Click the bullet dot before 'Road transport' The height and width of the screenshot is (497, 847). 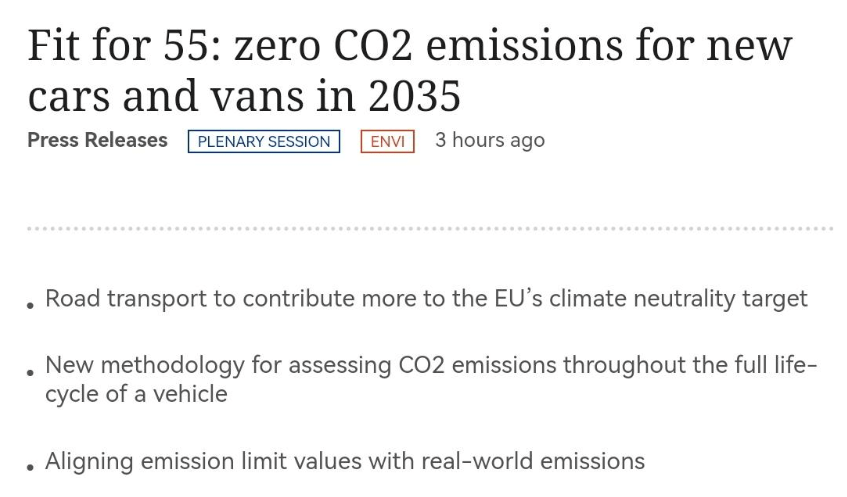click(x=30, y=306)
